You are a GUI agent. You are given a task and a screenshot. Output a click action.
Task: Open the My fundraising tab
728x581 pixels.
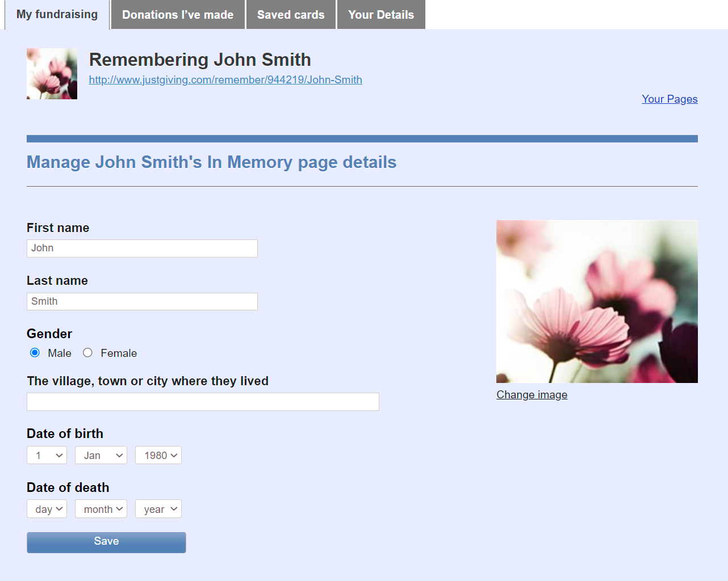57,14
